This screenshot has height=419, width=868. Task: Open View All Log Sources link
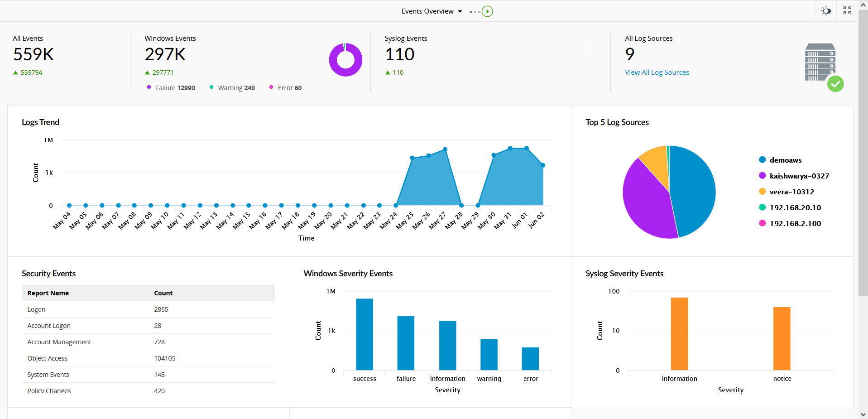[x=657, y=72]
